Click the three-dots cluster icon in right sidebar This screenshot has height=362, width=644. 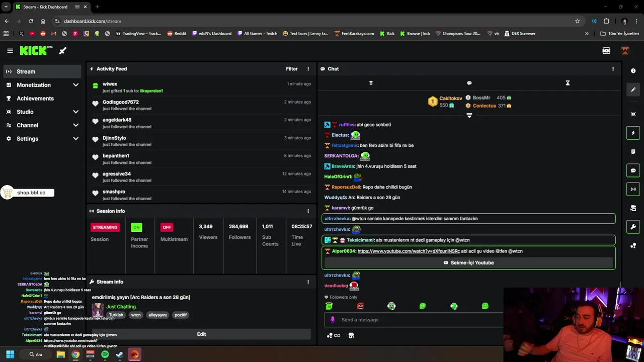pyautogui.click(x=633, y=246)
